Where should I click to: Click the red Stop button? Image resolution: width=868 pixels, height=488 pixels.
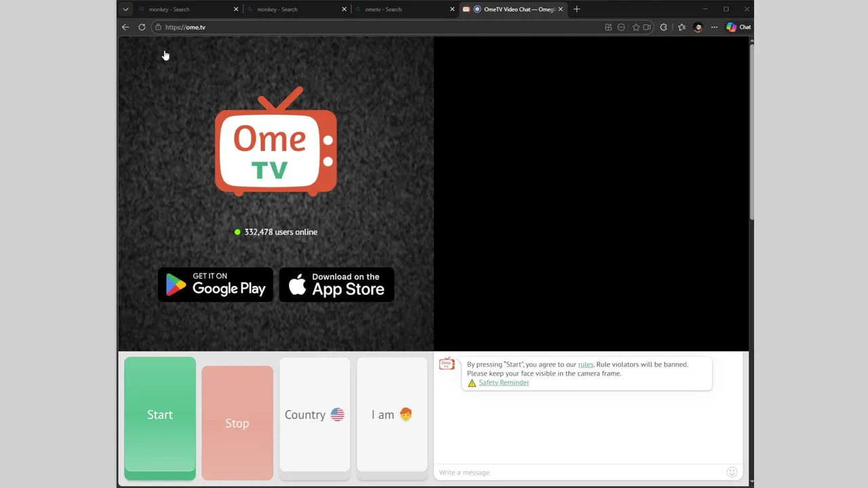tap(237, 422)
